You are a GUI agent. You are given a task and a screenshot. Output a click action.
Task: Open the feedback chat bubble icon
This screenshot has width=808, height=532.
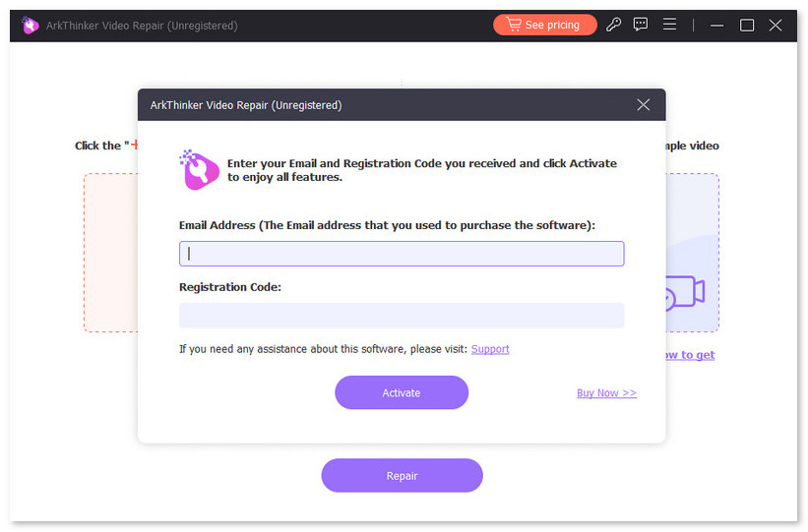(641, 25)
